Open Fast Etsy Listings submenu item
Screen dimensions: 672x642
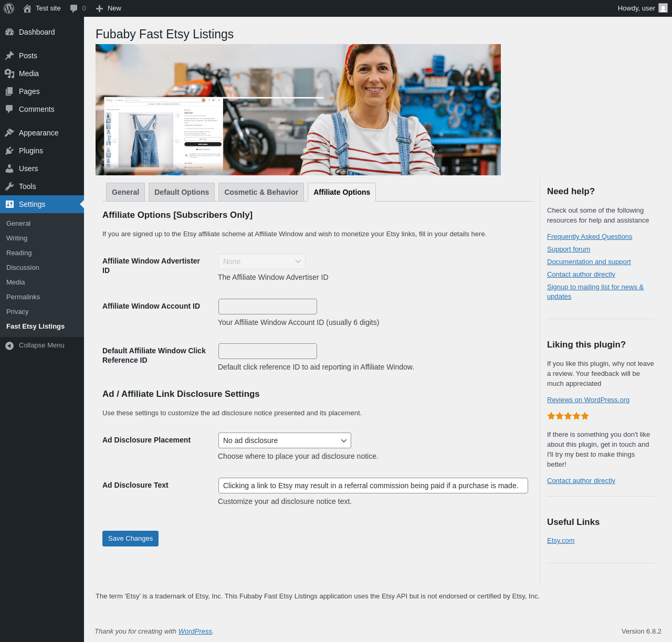click(35, 327)
